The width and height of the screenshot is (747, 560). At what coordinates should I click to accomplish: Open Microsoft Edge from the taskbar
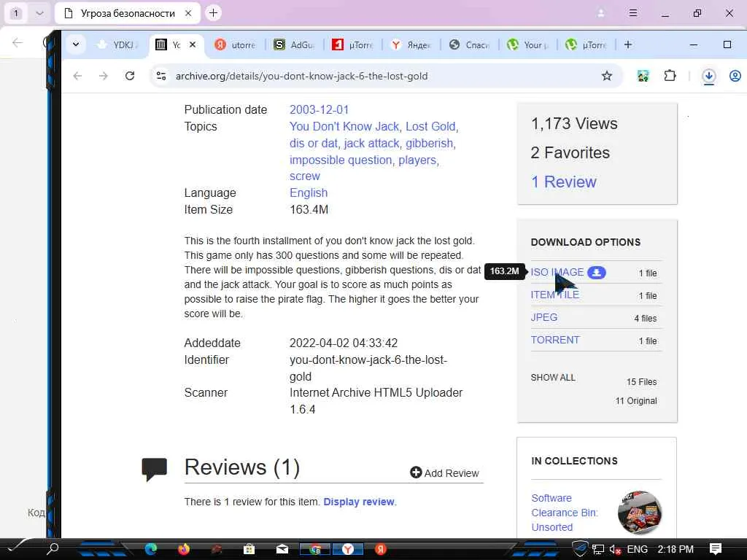tap(151, 549)
